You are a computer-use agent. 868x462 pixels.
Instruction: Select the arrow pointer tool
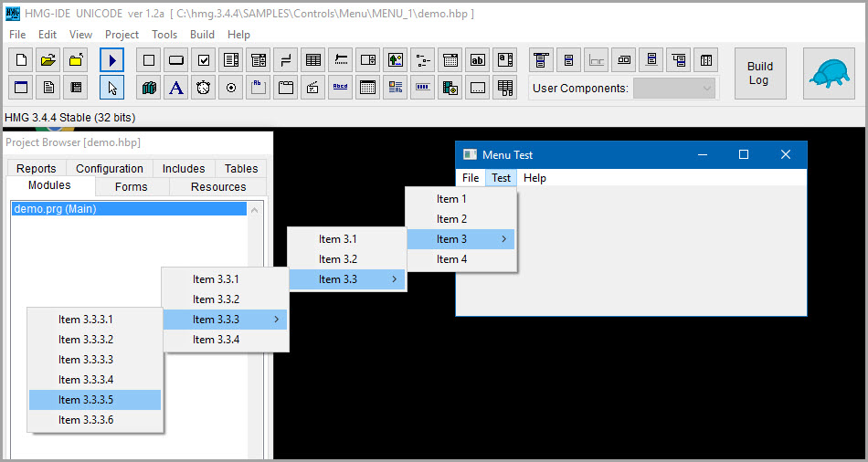point(111,88)
